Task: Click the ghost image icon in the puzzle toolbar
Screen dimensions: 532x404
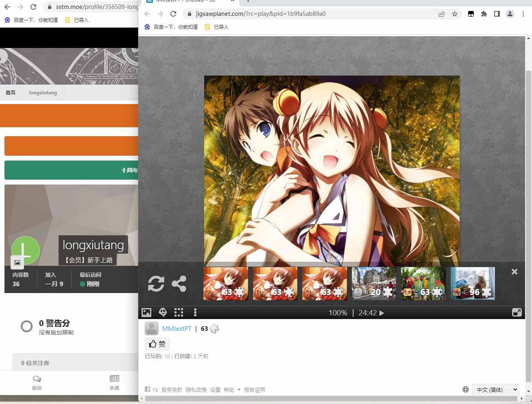Action: pyautogui.click(x=163, y=312)
